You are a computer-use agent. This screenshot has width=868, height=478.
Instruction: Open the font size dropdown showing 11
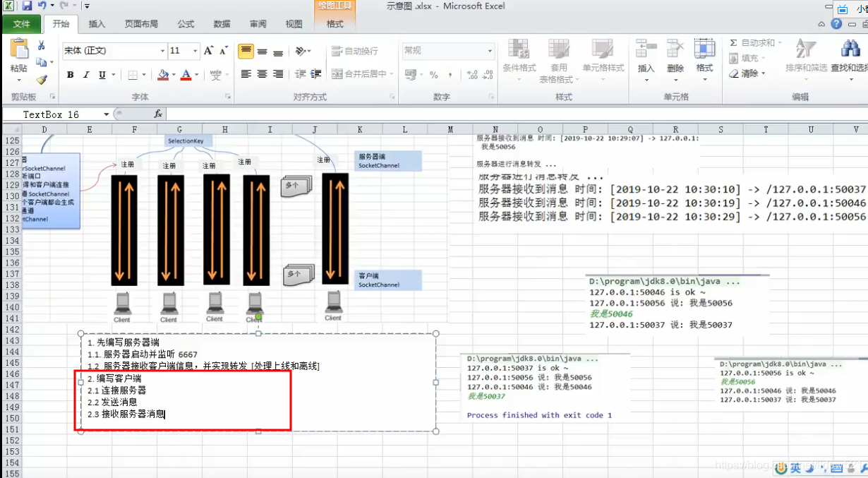pos(195,51)
